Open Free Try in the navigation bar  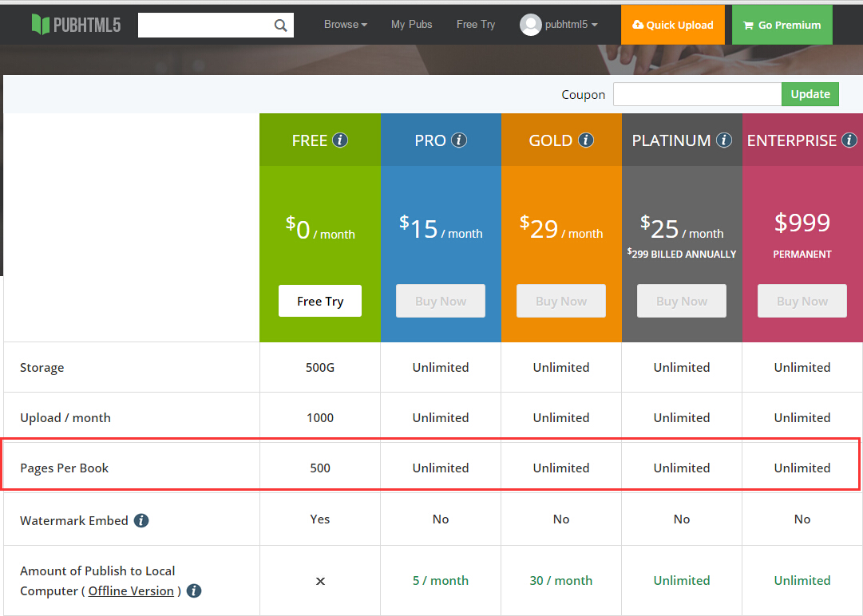tap(476, 25)
